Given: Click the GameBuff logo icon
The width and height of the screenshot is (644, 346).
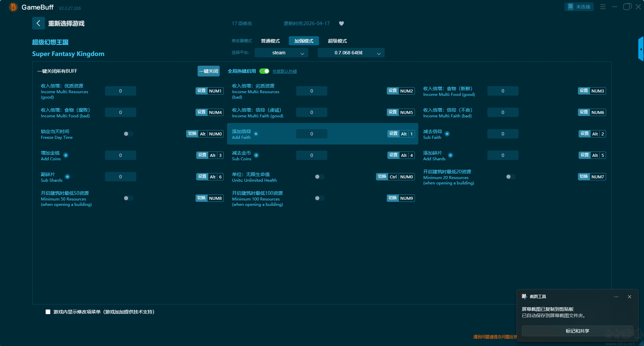Looking at the screenshot, I should pyautogui.click(x=13, y=7).
